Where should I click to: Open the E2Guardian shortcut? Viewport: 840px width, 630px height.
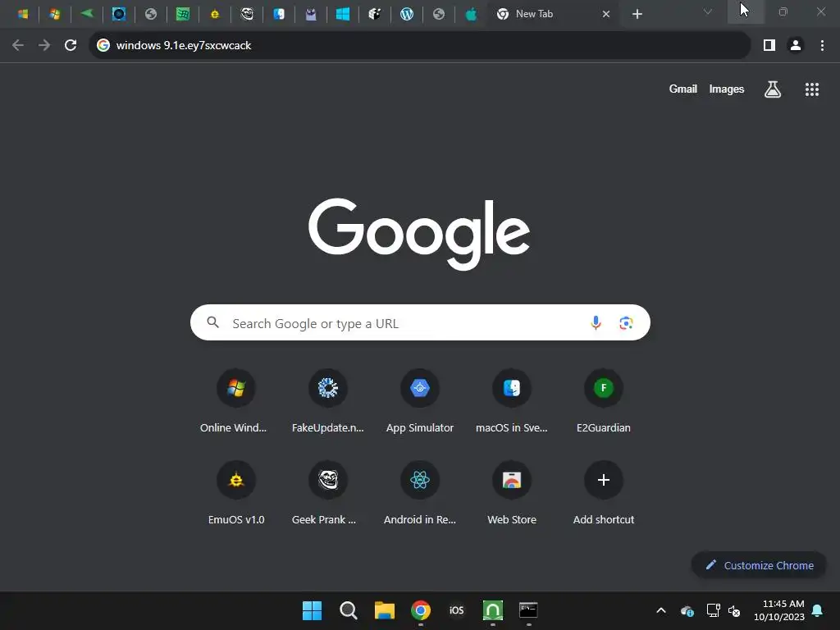603,402
